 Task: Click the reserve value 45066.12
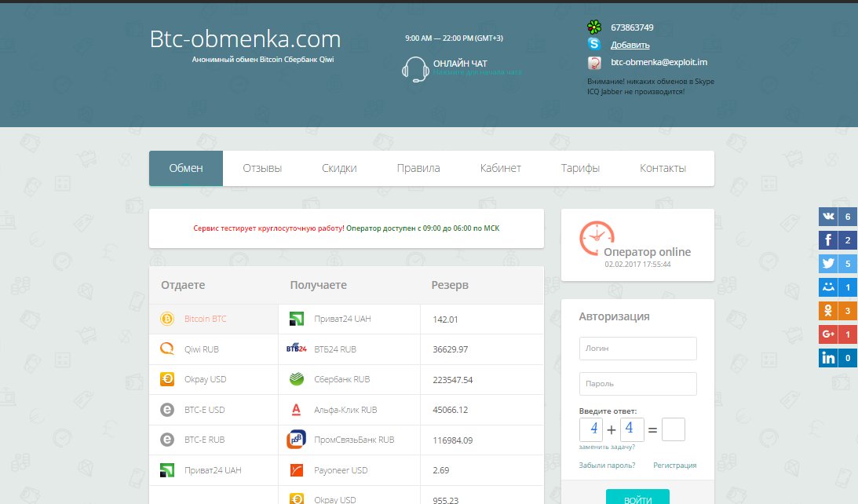[x=451, y=410]
